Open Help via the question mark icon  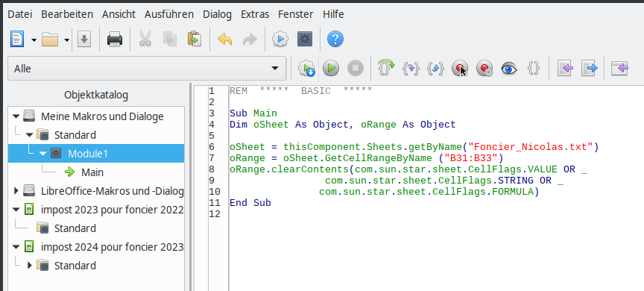[x=335, y=40]
